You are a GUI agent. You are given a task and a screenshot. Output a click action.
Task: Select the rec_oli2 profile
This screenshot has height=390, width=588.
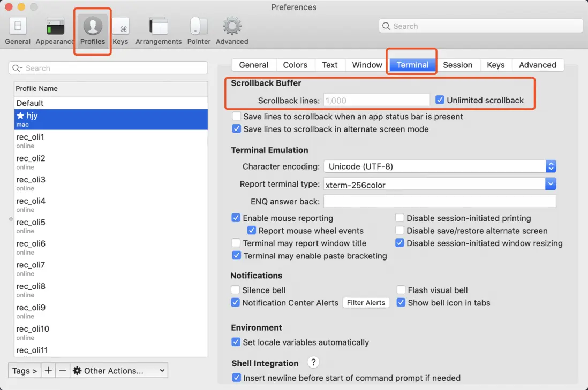[x=111, y=162]
